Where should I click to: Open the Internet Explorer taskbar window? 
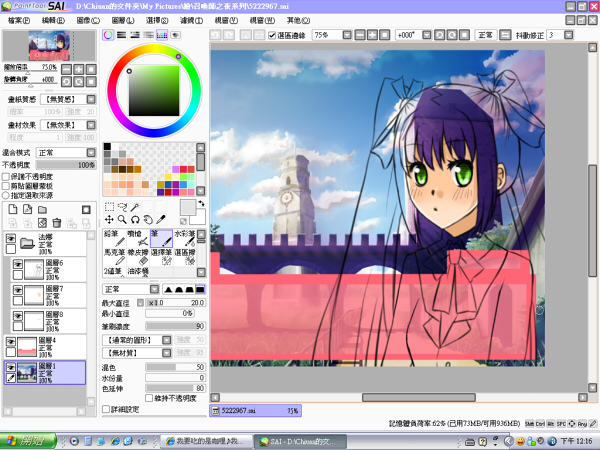pos(207,441)
